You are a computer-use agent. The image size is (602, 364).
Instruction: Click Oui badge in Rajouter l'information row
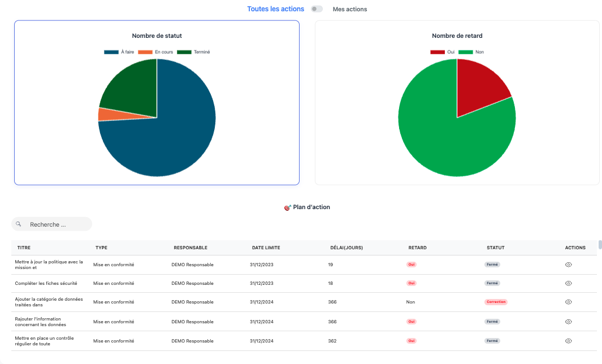[412, 322]
